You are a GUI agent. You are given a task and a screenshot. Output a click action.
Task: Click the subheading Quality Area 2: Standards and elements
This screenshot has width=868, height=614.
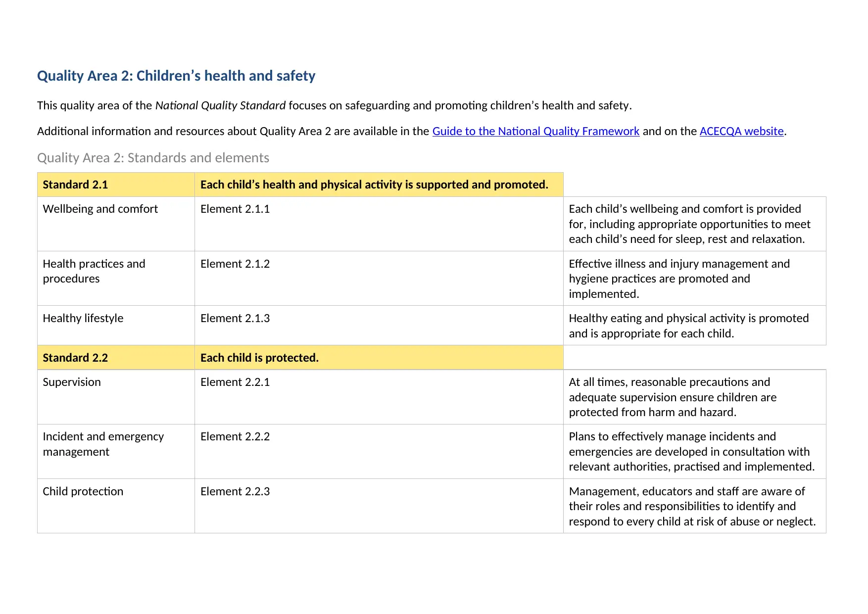(153, 158)
